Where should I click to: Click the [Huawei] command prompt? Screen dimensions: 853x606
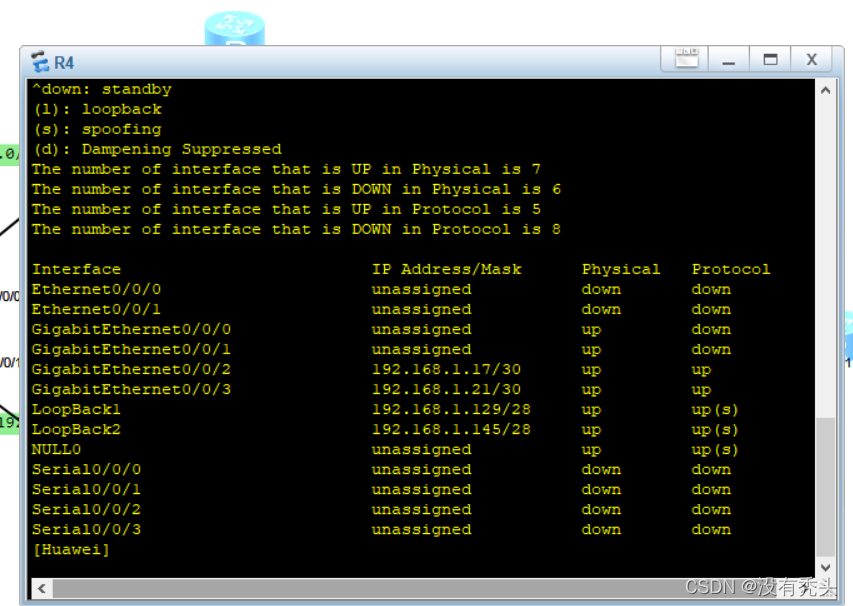pyautogui.click(x=71, y=550)
